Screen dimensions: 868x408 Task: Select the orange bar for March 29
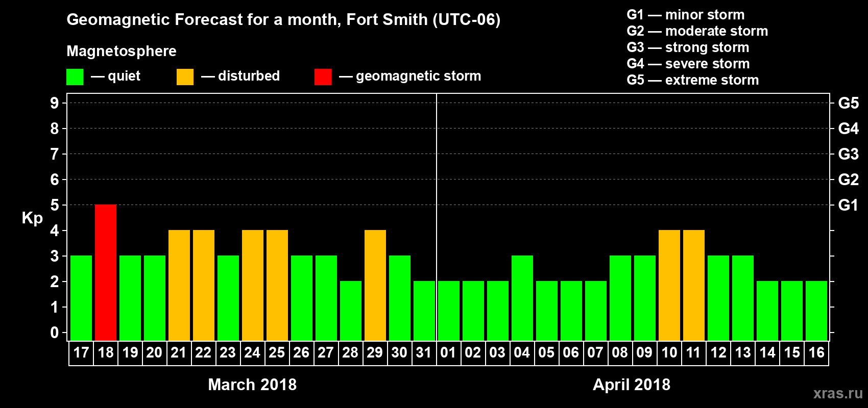pyautogui.click(x=375, y=285)
